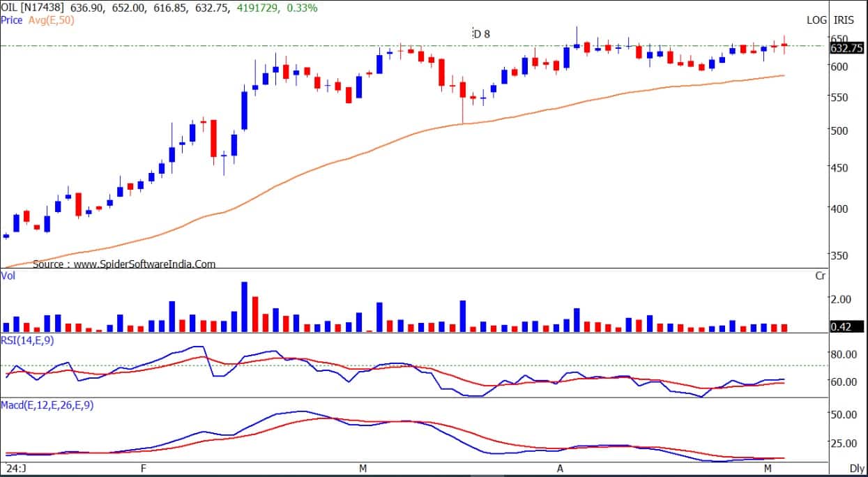Select the Macd(E,12,E,26,E,9) indicator label
This screenshot has height=477, width=868.
(x=47, y=404)
